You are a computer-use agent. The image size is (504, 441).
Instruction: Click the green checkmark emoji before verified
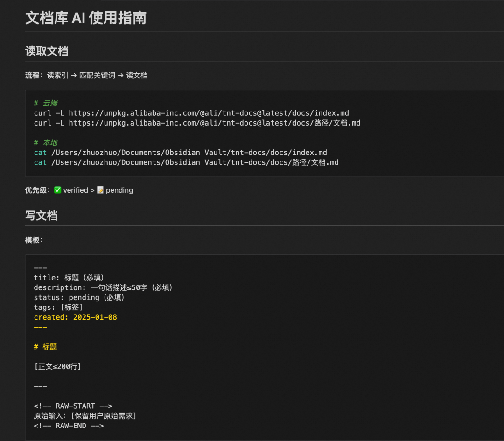click(57, 190)
